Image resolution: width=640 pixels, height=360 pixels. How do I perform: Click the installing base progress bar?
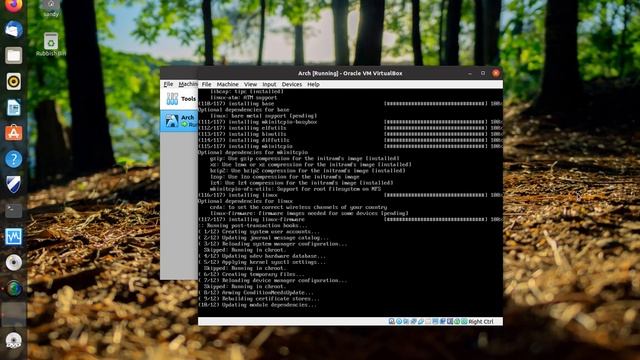(436, 104)
